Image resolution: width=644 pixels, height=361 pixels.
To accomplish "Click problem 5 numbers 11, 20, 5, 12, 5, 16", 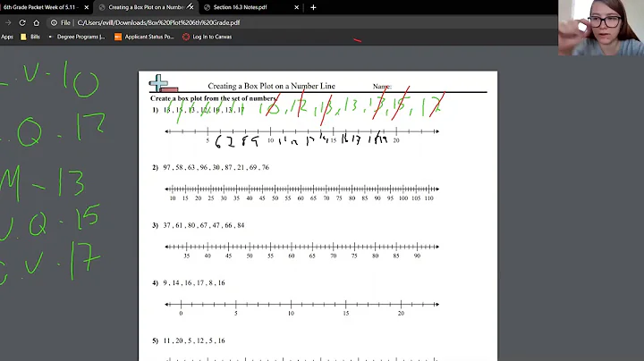I will pos(194,340).
